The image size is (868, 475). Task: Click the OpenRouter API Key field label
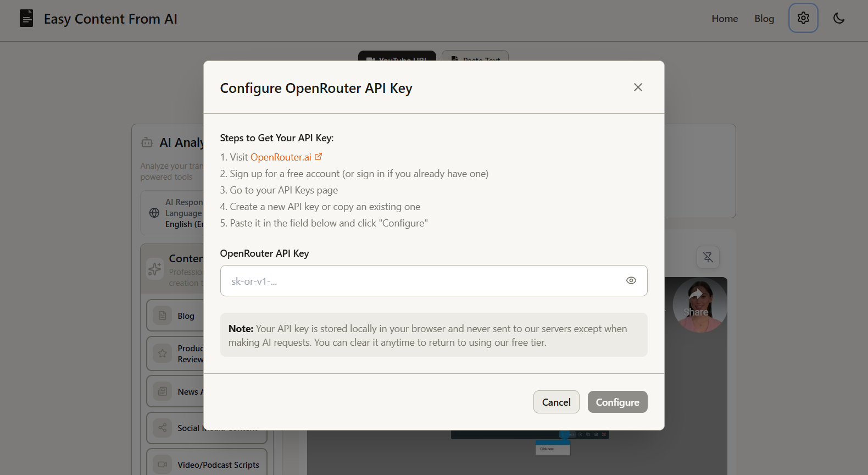[x=264, y=253]
